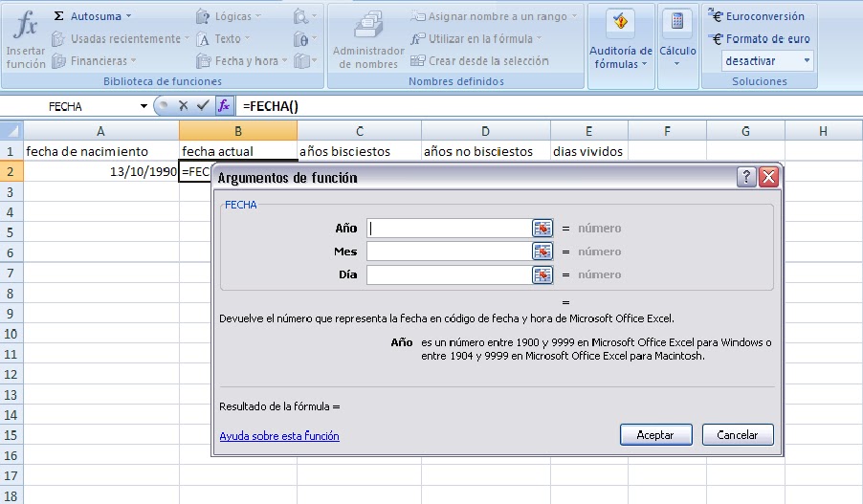This screenshot has height=504, width=863.
Task: Open more functions books icon
Action: coord(304,60)
